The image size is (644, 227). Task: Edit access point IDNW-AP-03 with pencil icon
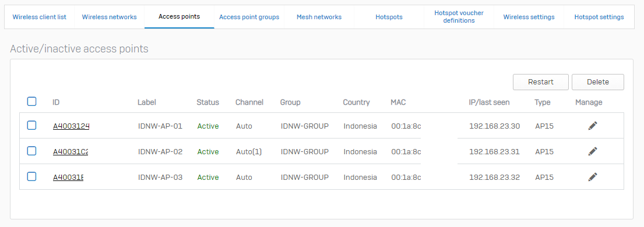point(592,177)
